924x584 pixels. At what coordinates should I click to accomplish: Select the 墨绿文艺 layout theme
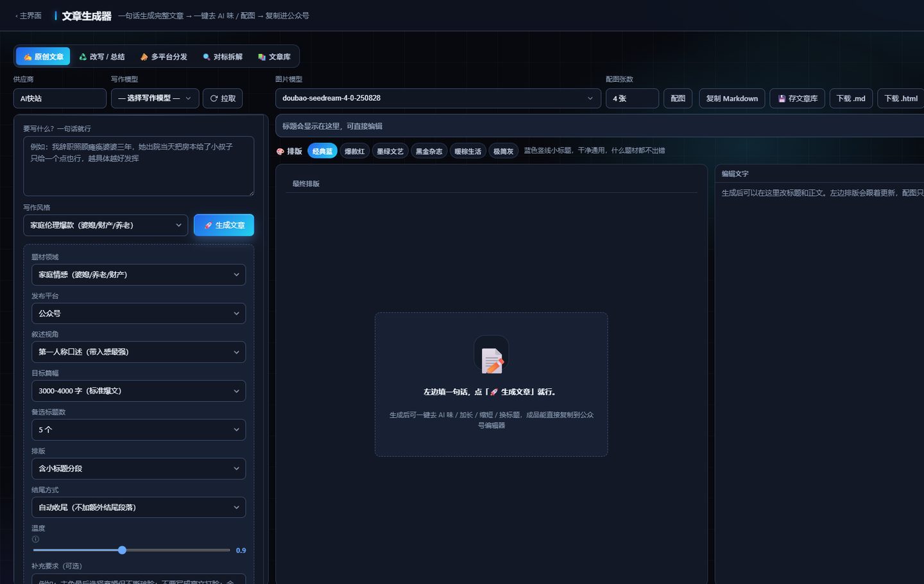click(x=390, y=151)
